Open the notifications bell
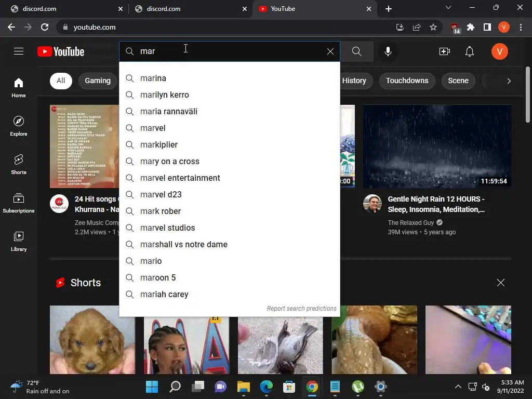The height and width of the screenshot is (399, 532). coord(470,51)
